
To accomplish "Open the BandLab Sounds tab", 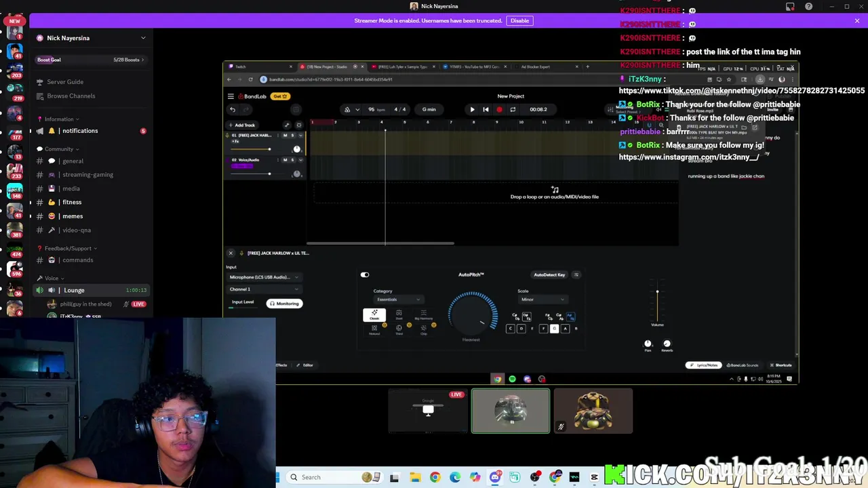I will pyautogui.click(x=743, y=365).
